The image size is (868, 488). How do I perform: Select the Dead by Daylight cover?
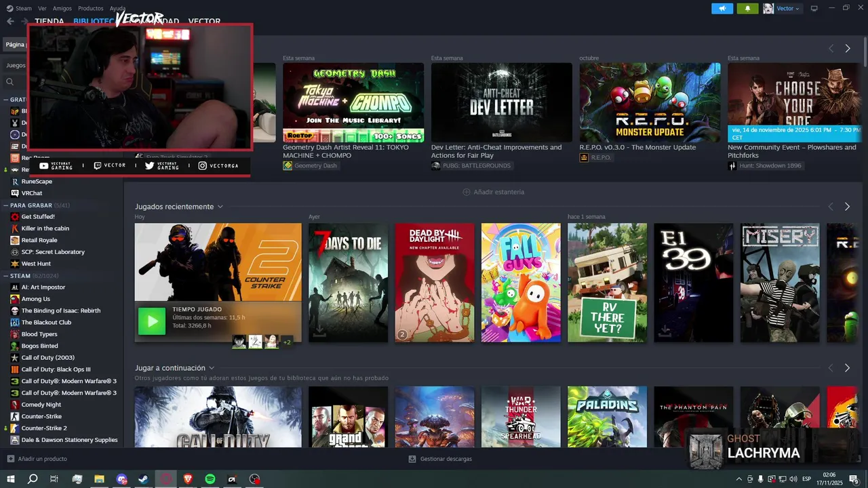point(435,283)
